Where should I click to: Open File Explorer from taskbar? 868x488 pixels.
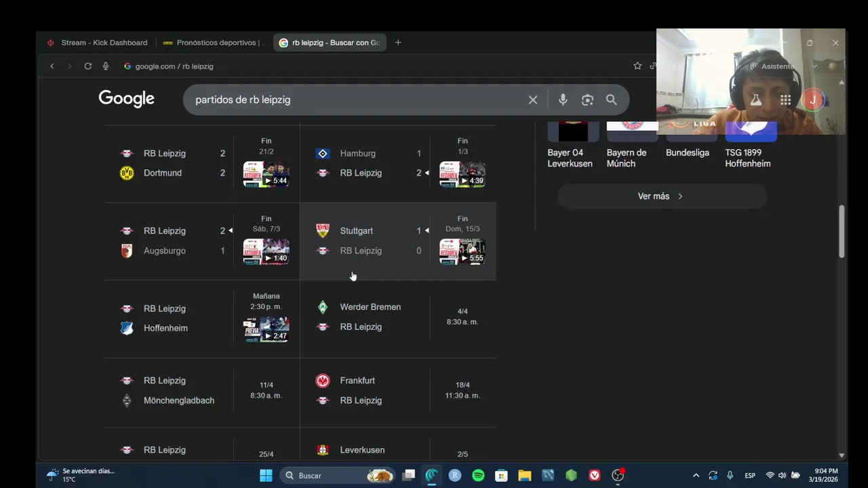pyautogui.click(x=524, y=475)
